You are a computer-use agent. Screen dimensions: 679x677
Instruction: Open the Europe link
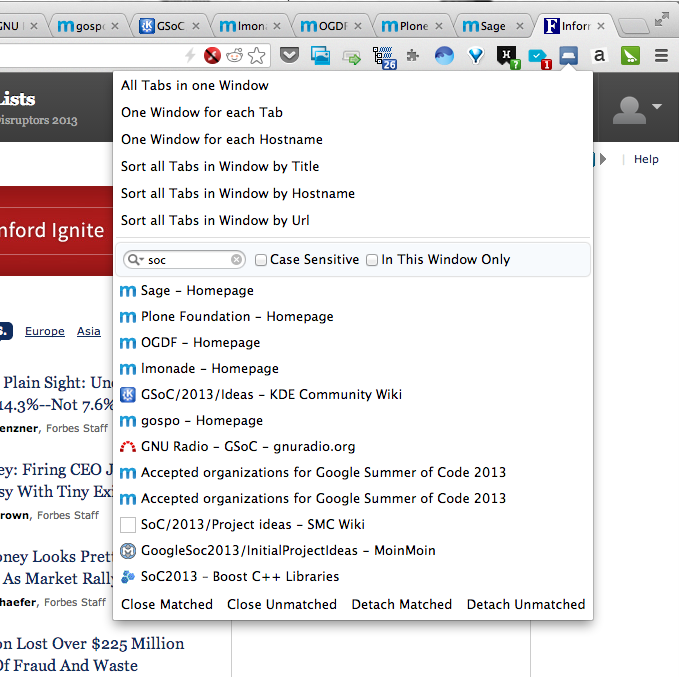[x=45, y=331]
